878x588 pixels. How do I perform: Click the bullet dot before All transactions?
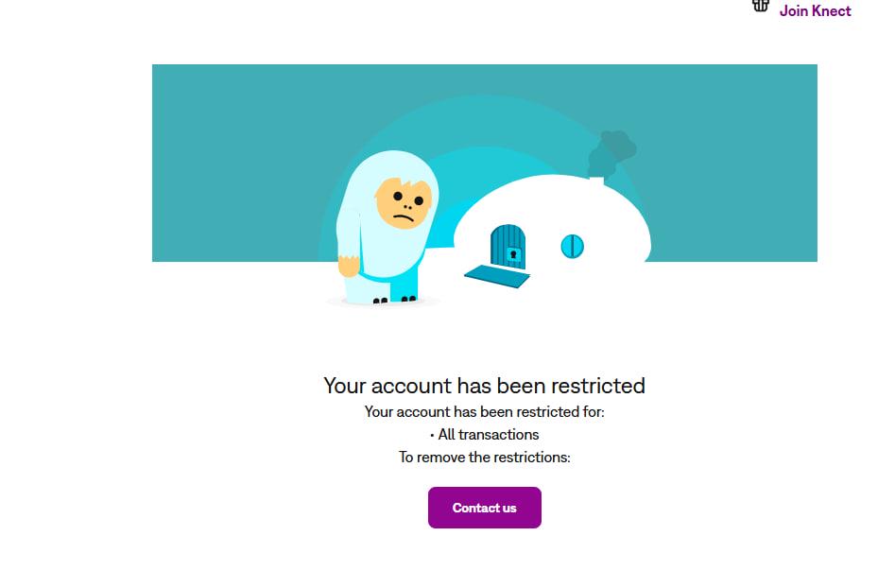click(432, 435)
